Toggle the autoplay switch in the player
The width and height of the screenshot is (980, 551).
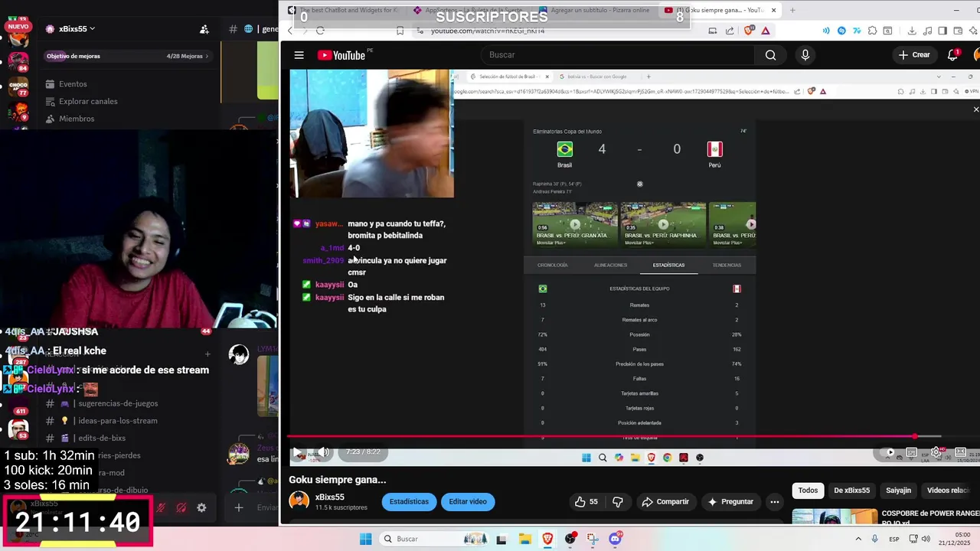(x=888, y=452)
